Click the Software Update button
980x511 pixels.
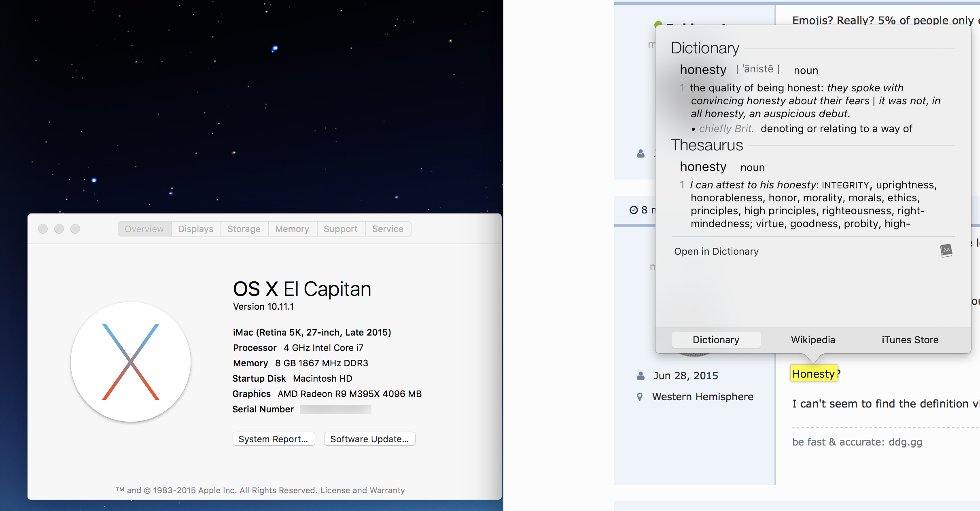click(369, 439)
